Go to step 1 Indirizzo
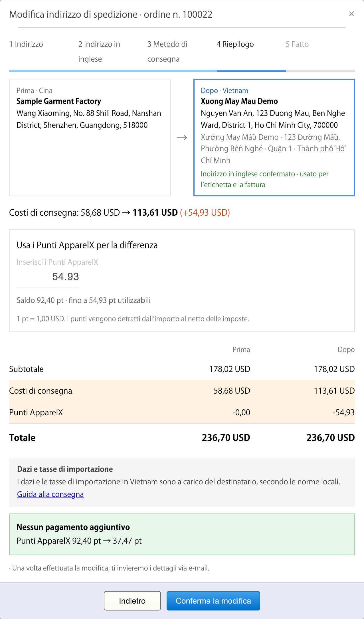Screen dimensions: 364x619 (26, 44)
